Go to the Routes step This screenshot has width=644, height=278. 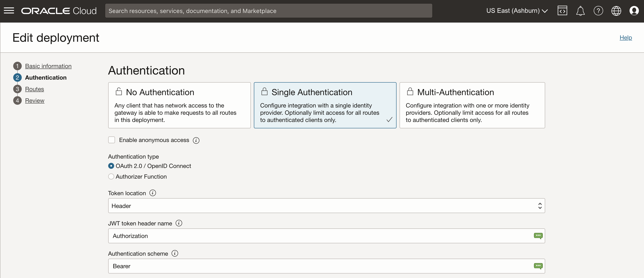tap(34, 89)
